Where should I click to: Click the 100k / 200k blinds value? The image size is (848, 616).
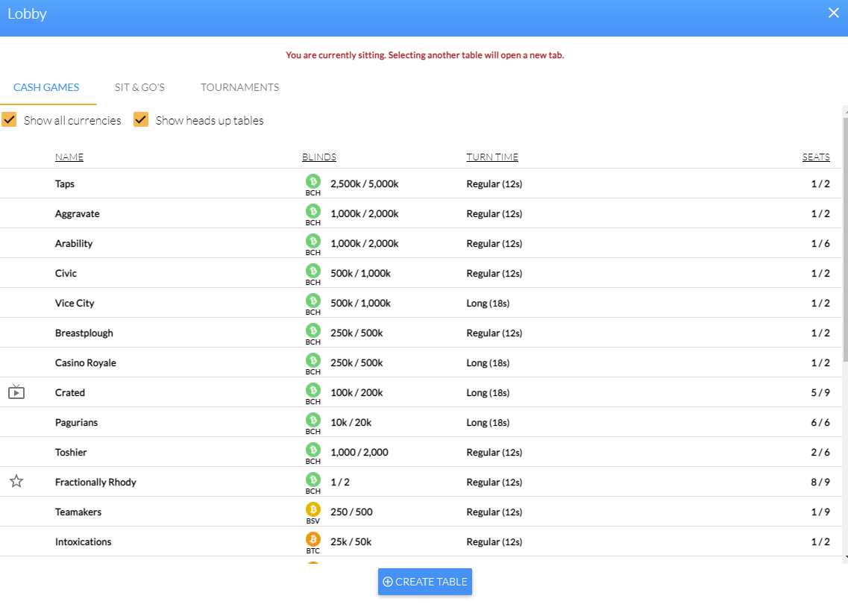(357, 392)
